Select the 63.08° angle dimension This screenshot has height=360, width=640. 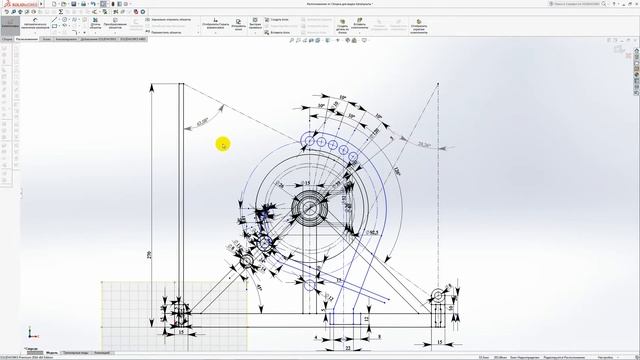pos(202,121)
